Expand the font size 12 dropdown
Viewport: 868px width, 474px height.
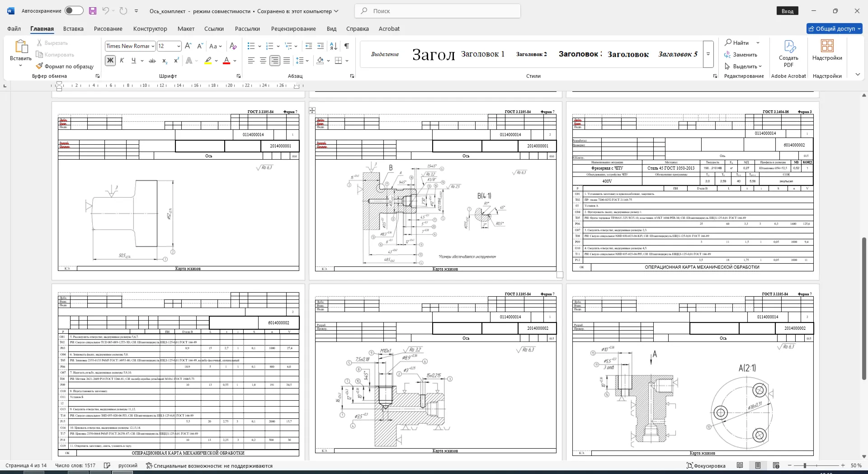coord(179,46)
